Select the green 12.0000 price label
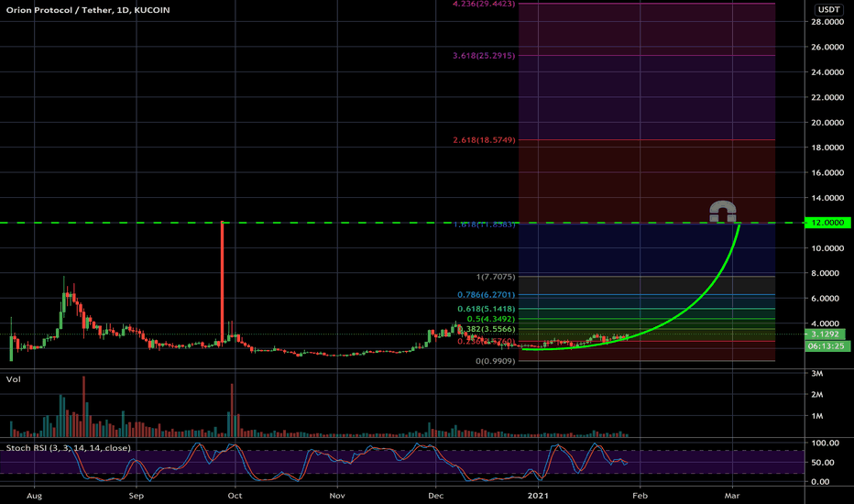 coord(827,223)
